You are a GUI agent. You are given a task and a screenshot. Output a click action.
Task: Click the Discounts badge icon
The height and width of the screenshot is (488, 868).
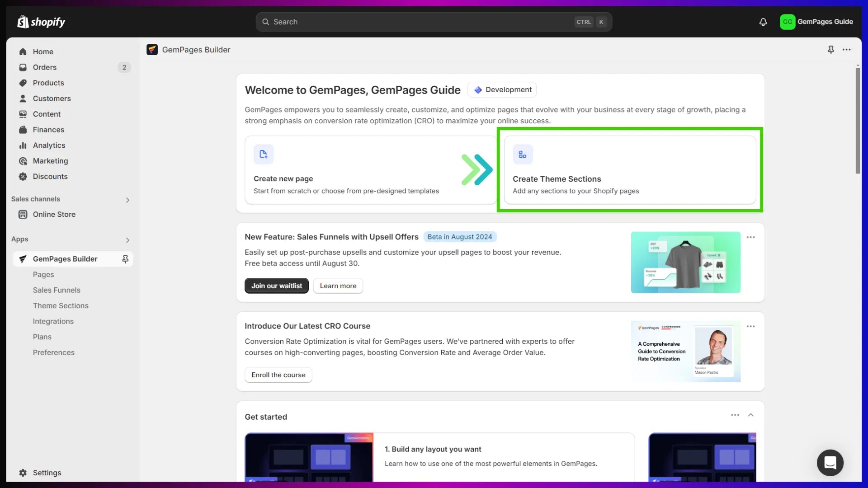[x=23, y=176]
